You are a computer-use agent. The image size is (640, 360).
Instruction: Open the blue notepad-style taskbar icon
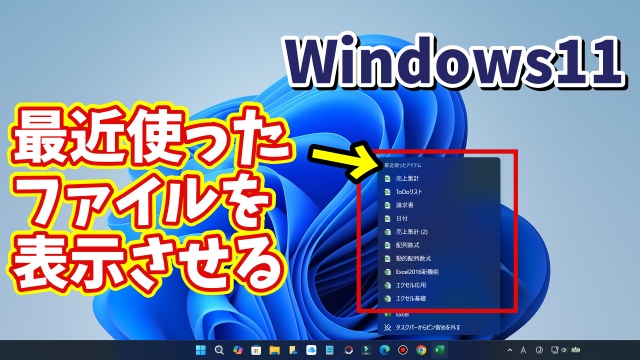tap(329, 350)
